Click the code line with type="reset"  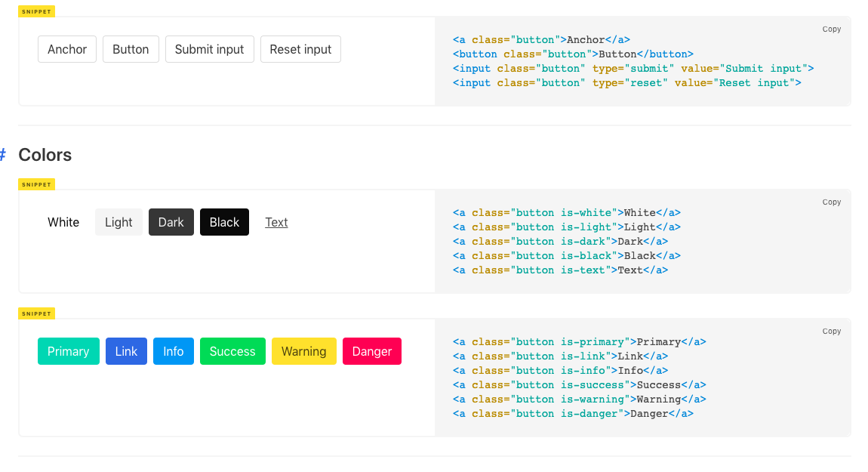(x=627, y=83)
